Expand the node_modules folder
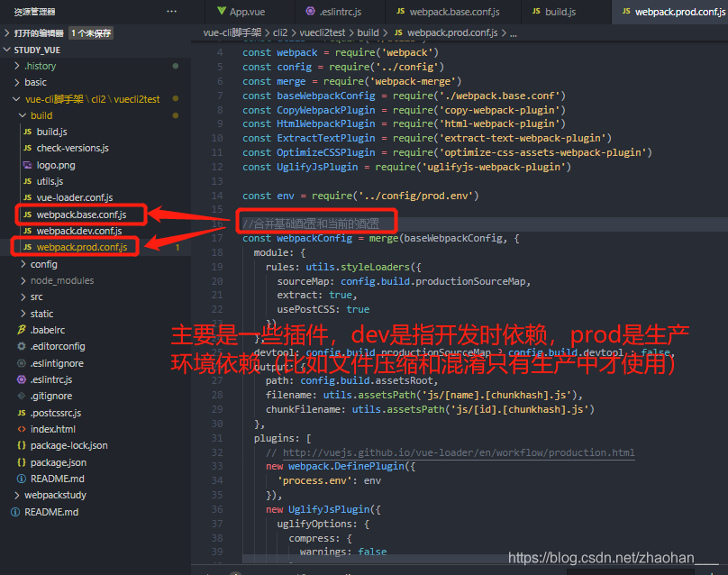 tap(23, 280)
